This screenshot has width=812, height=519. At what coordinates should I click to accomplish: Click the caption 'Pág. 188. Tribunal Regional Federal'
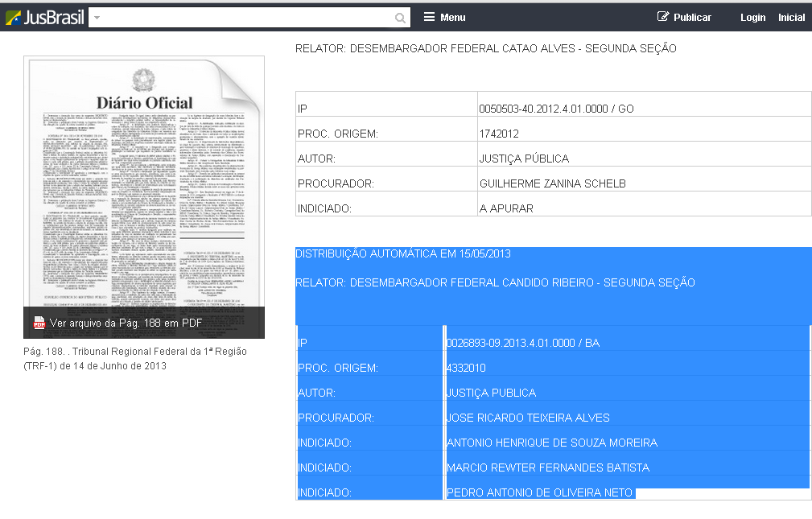(135, 352)
